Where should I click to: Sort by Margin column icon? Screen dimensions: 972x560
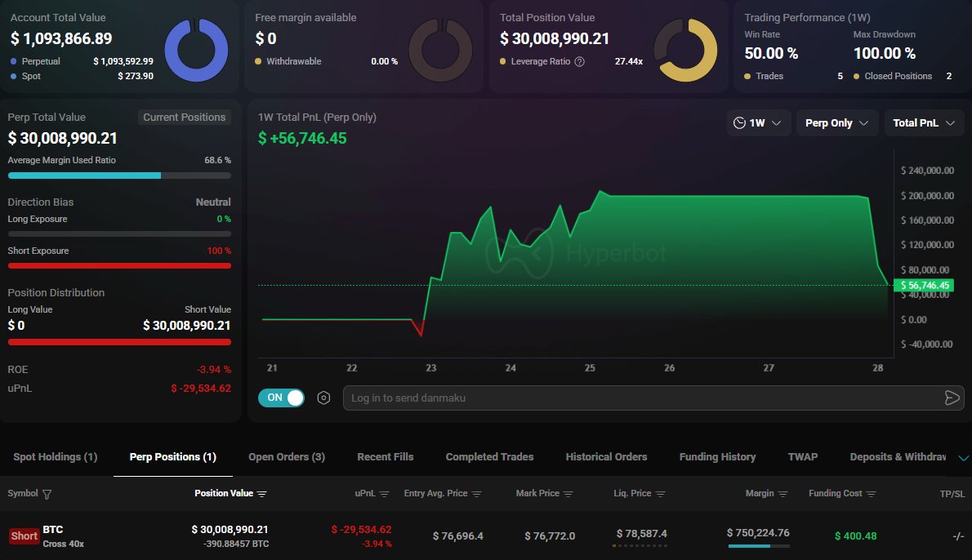(x=783, y=494)
